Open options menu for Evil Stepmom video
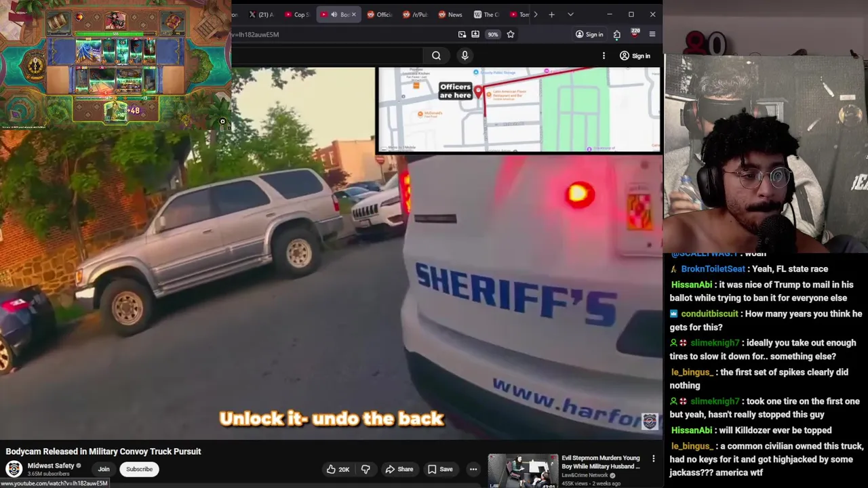The image size is (868, 488). pos(654,459)
